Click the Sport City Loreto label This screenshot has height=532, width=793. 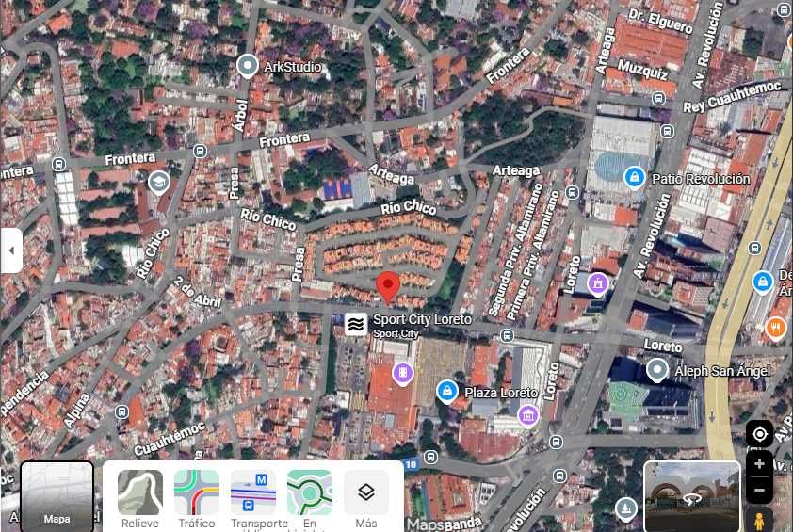click(x=422, y=319)
